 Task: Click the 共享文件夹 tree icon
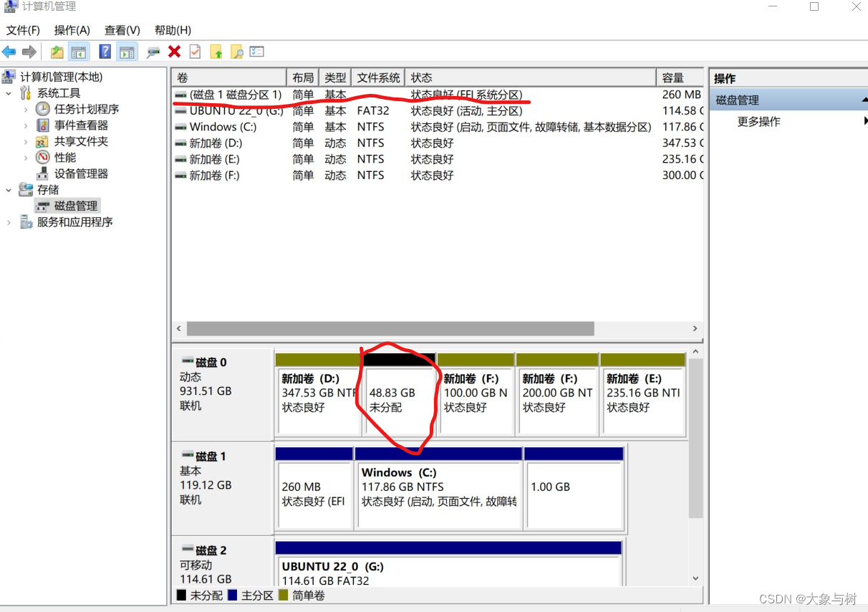43,141
